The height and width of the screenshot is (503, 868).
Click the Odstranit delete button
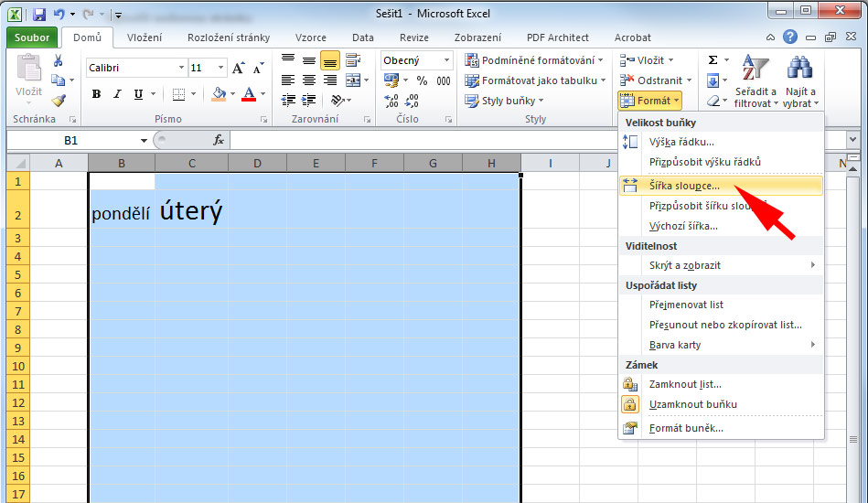tap(656, 80)
